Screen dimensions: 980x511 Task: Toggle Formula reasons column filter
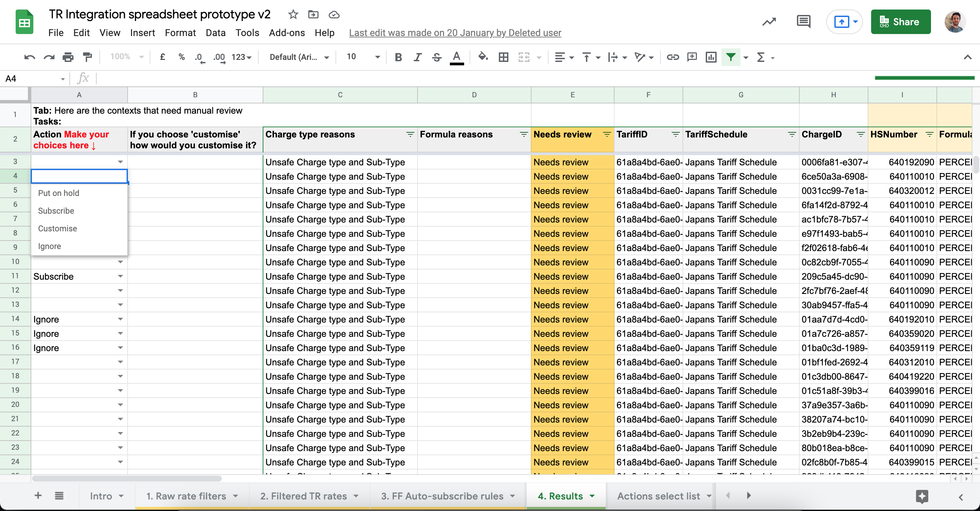pyautogui.click(x=523, y=134)
